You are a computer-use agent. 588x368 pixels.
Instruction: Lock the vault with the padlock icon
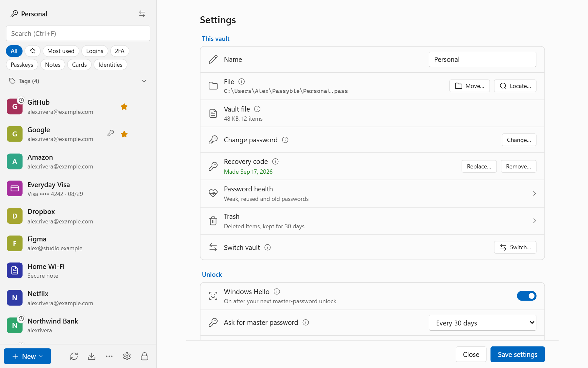[145, 356]
